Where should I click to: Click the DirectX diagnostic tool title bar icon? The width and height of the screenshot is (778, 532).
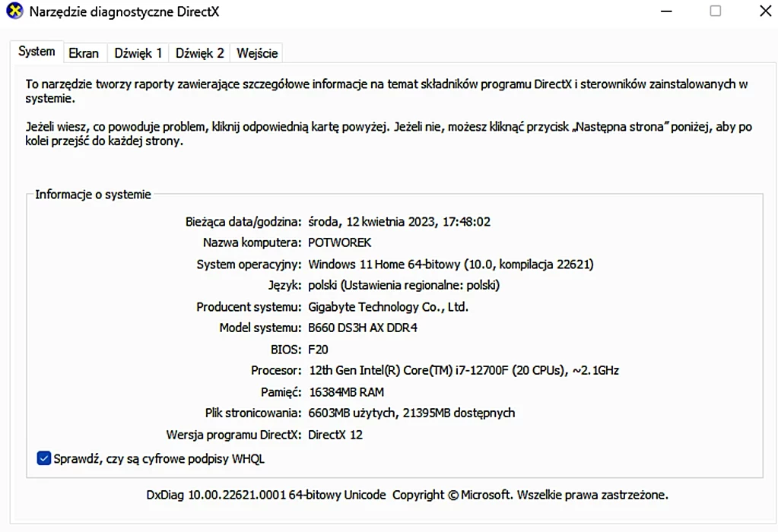click(14, 11)
